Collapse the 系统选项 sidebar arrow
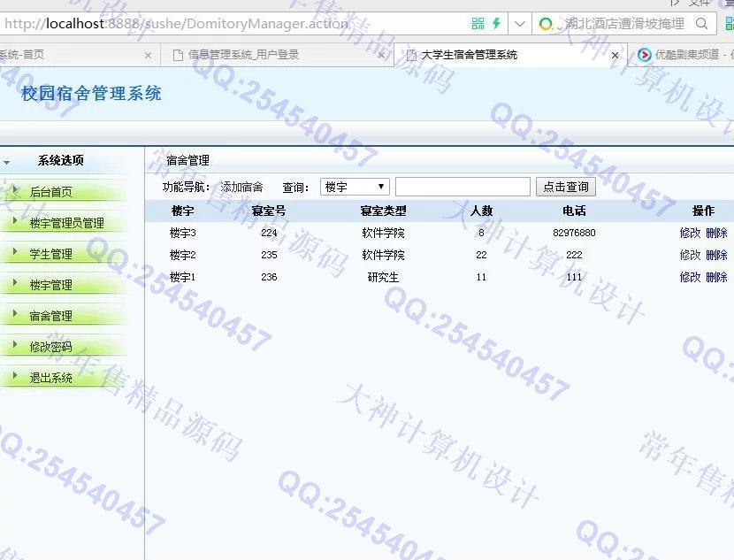The image size is (734, 560). pos(6,163)
